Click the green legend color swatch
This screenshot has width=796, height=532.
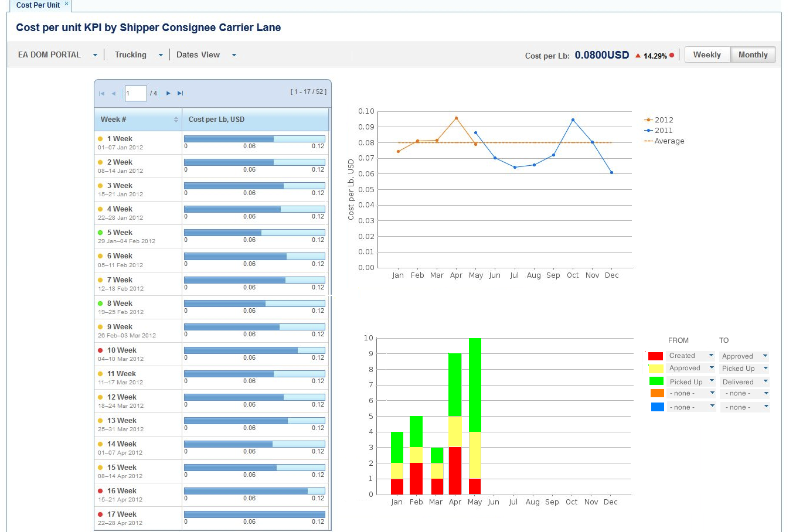coord(656,381)
